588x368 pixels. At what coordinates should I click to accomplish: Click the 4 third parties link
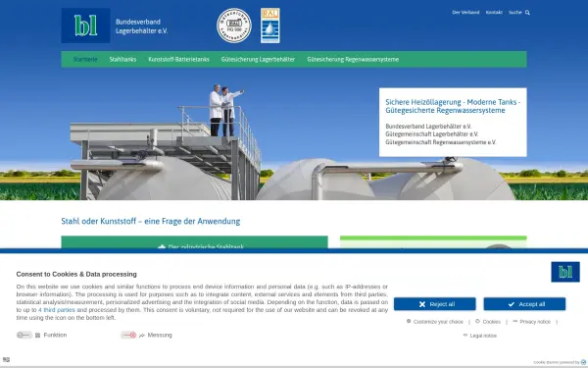[57, 310]
